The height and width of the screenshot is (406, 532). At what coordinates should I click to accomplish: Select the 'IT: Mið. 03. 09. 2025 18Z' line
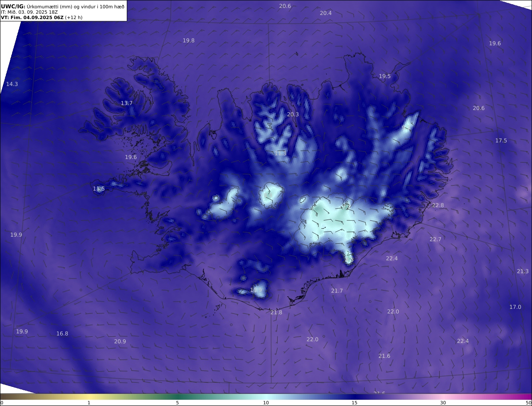(29, 12)
